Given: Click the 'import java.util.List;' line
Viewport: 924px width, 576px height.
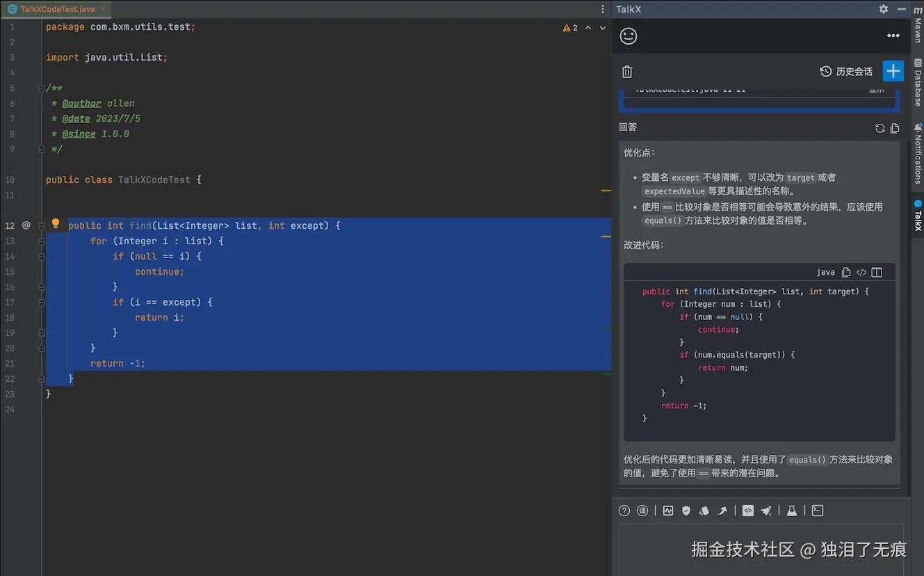Looking at the screenshot, I should click(107, 57).
